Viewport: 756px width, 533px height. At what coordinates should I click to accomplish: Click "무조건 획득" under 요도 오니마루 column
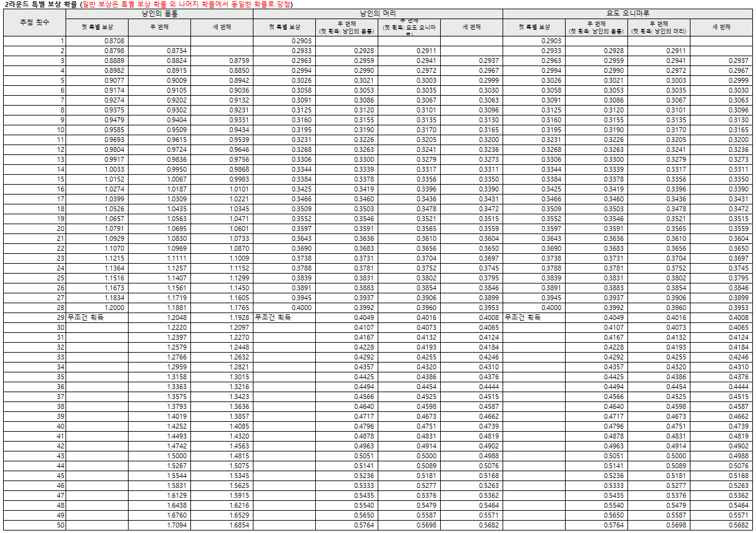tap(522, 317)
